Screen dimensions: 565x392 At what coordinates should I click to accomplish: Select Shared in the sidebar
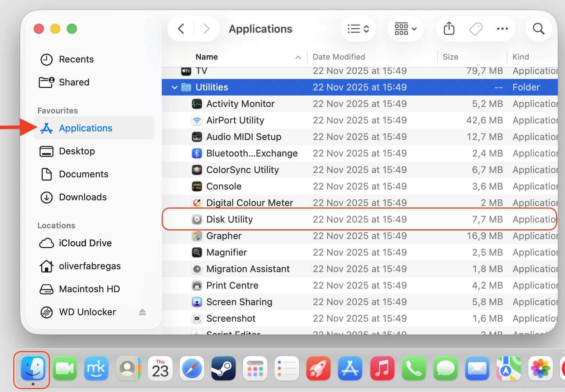pos(94,82)
